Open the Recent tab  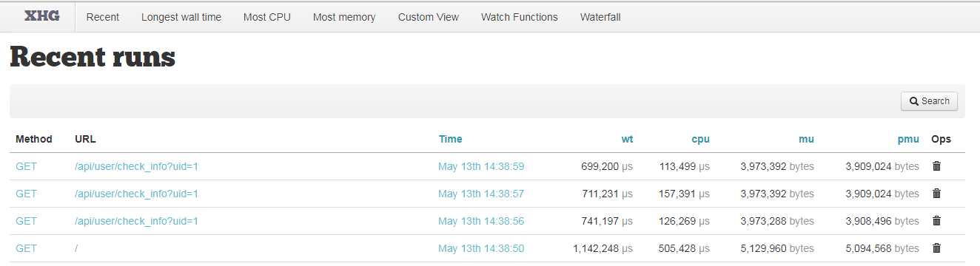tap(103, 17)
